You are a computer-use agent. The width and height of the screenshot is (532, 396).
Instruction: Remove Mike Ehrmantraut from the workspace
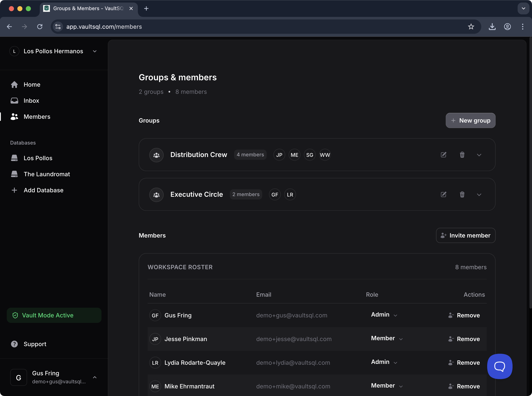[464, 386]
